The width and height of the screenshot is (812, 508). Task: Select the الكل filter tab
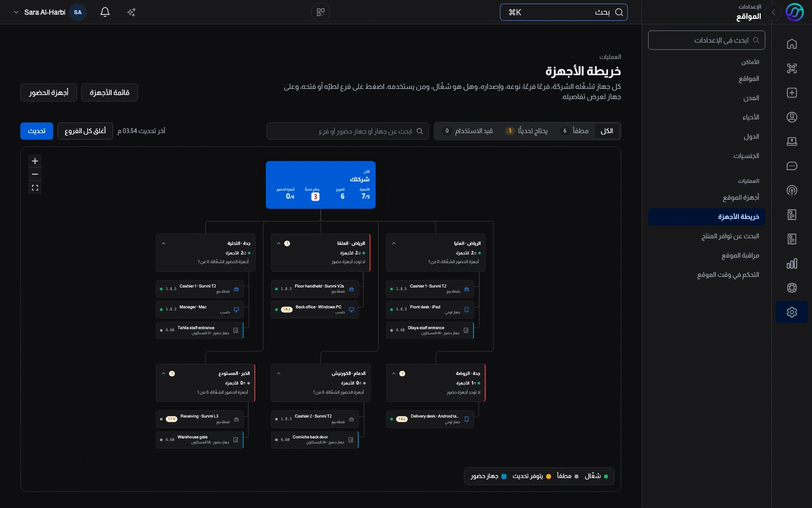607,131
